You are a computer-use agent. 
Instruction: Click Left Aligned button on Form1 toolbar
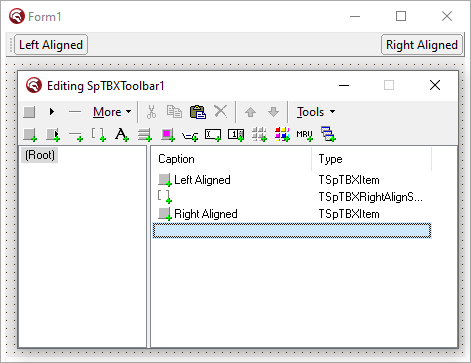[51, 45]
